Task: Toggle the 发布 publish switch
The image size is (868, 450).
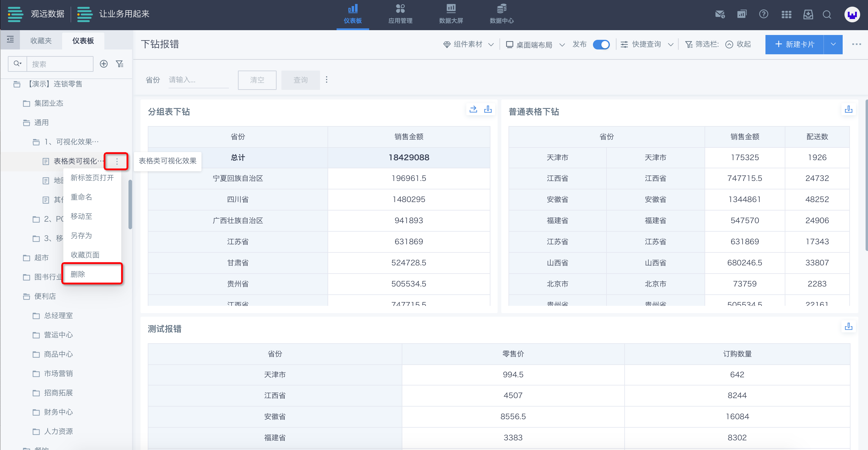Action: tap(601, 45)
